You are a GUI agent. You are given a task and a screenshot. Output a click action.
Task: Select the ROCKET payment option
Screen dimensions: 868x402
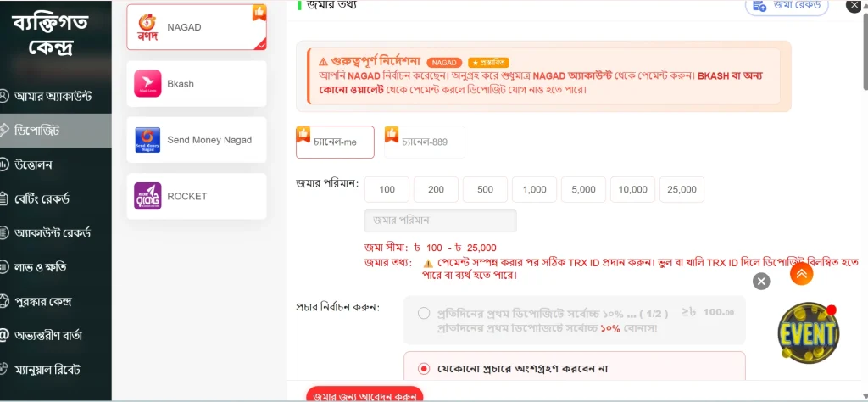pos(197,196)
